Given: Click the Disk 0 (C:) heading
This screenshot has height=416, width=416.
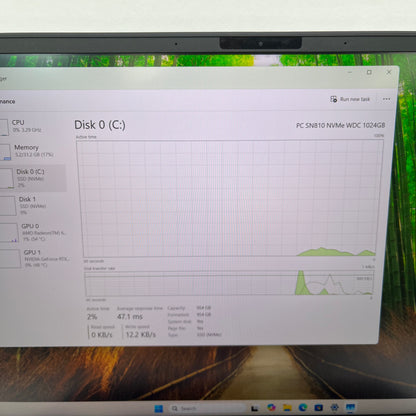Looking at the screenshot, I should click(100, 125).
